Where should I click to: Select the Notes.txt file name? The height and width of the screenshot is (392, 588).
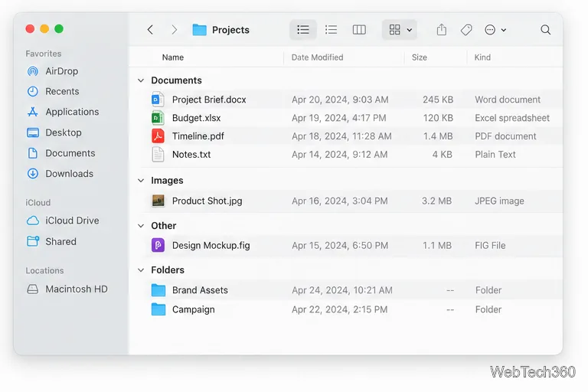[x=191, y=155]
